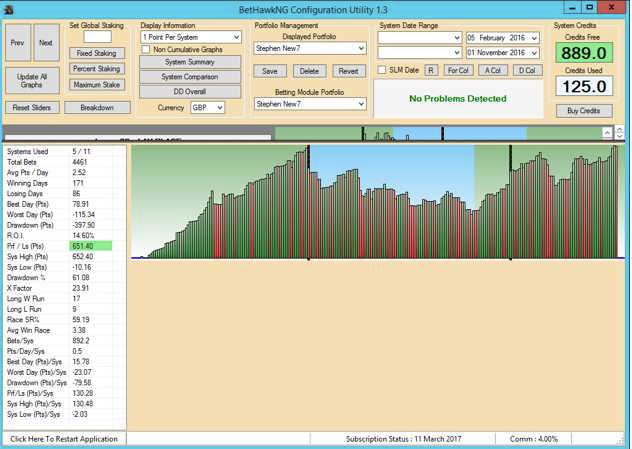Viewport: 632px width, 449px height.
Task: Select Maximum Stake
Action: tap(97, 85)
